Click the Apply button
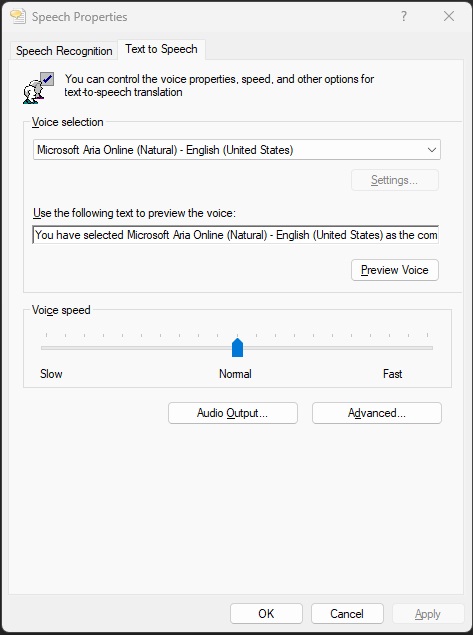Viewport: 473px width, 635px height. pyautogui.click(x=428, y=614)
